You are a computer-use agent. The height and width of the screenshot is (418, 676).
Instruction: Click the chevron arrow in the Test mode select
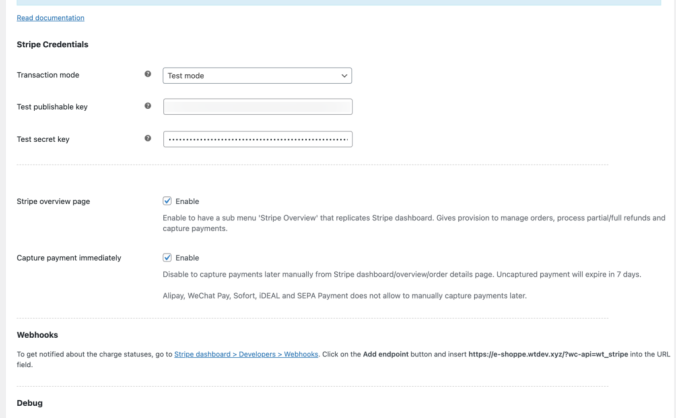point(344,75)
